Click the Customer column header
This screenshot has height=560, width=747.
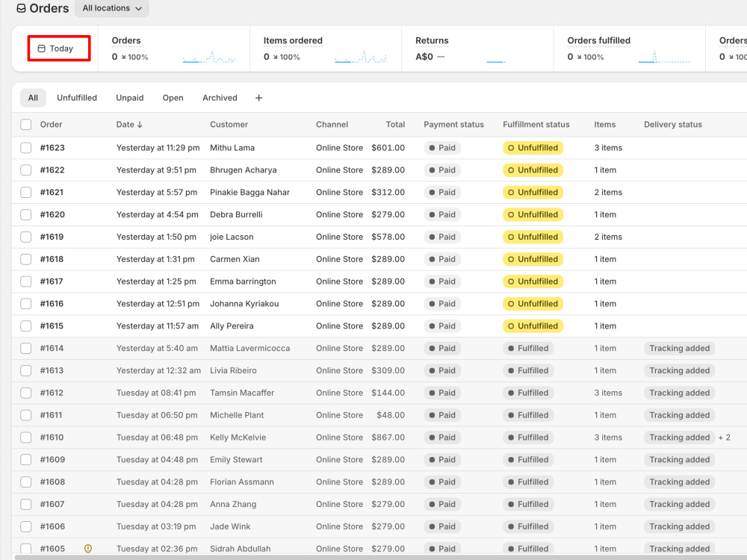(x=229, y=124)
